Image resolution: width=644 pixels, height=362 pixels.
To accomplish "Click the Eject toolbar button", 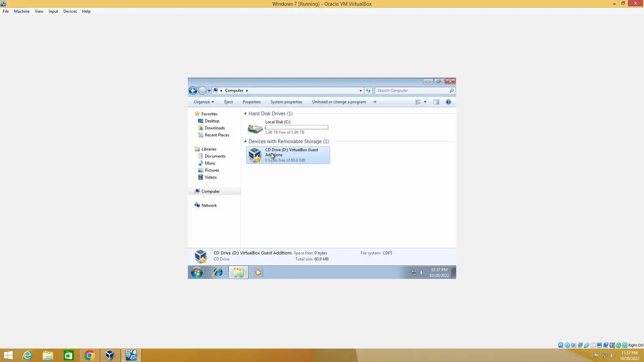I will click(228, 102).
